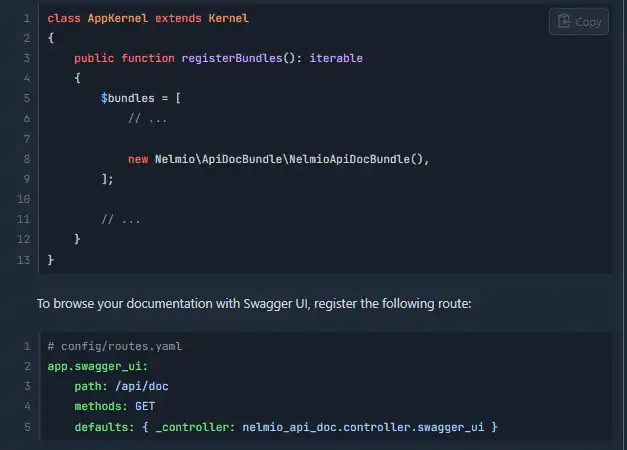This screenshot has height=450, width=627.
Task: Click 'registerBundles()' function name
Action: tap(238, 58)
